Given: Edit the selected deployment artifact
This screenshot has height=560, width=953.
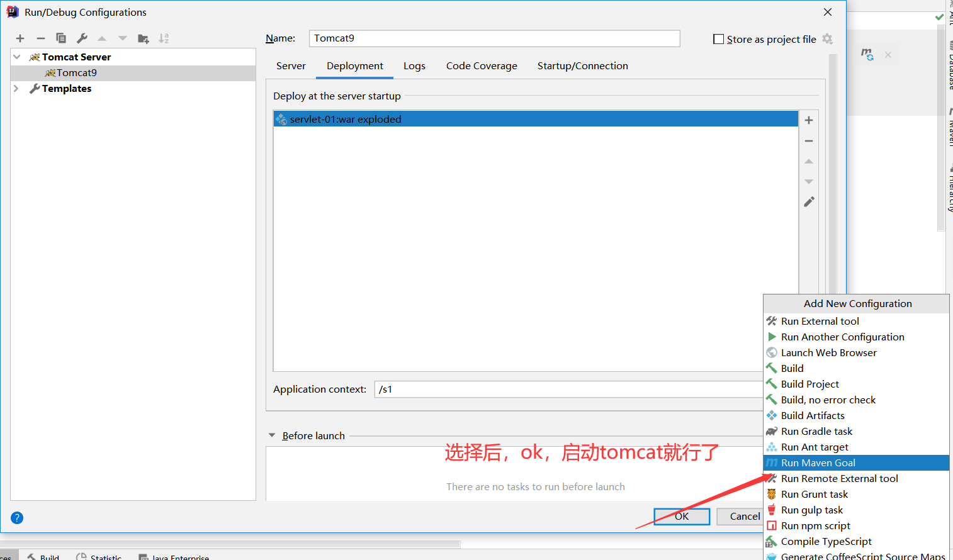Looking at the screenshot, I should click(x=809, y=202).
